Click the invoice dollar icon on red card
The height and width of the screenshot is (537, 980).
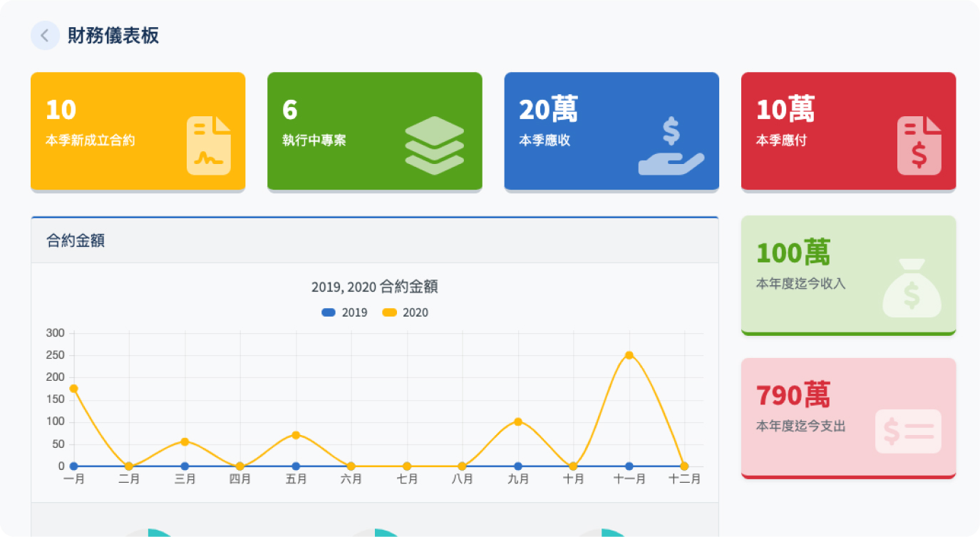pos(919,145)
